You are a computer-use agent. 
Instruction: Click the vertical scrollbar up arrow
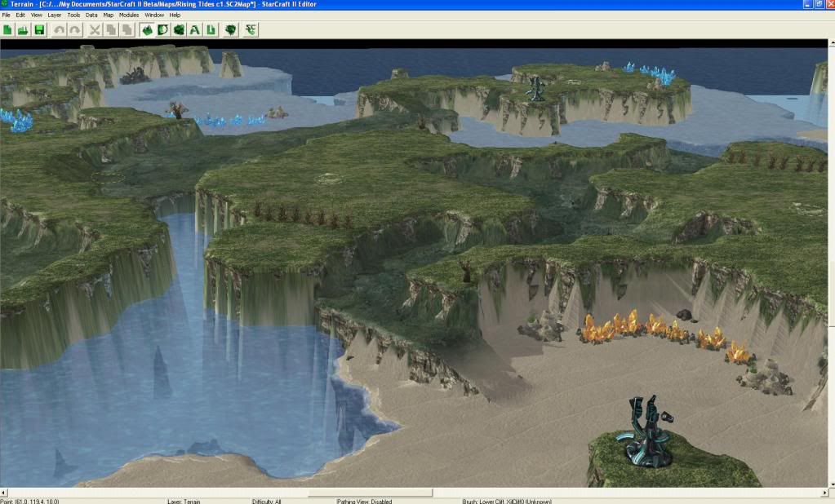831,42
